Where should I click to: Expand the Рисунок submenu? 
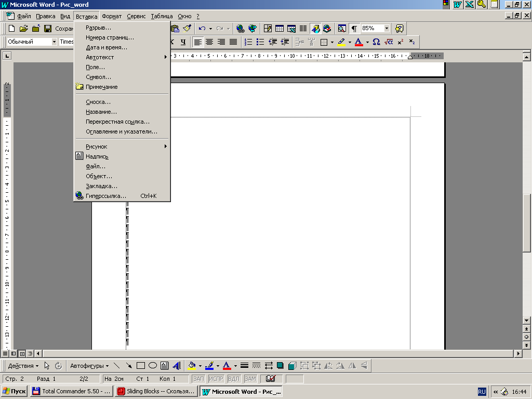click(x=122, y=146)
